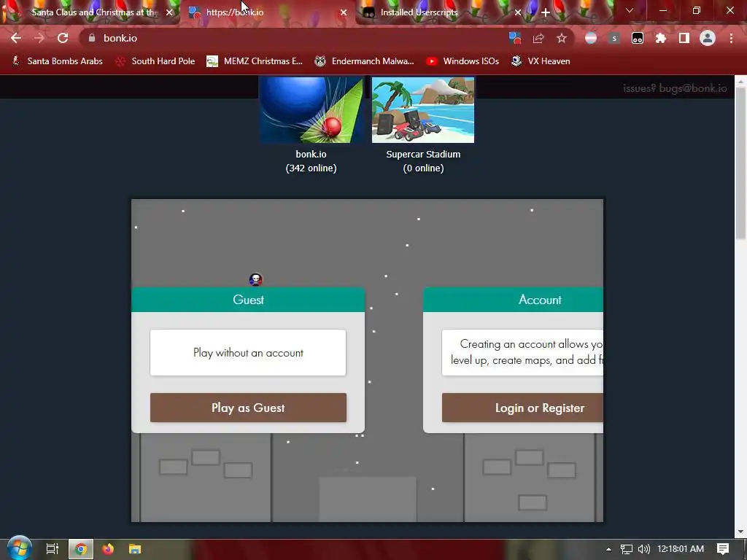Open the Extensions puzzle piece menu
The width and height of the screenshot is (747, 560).
pyautogui.click(x=661, y=38)
